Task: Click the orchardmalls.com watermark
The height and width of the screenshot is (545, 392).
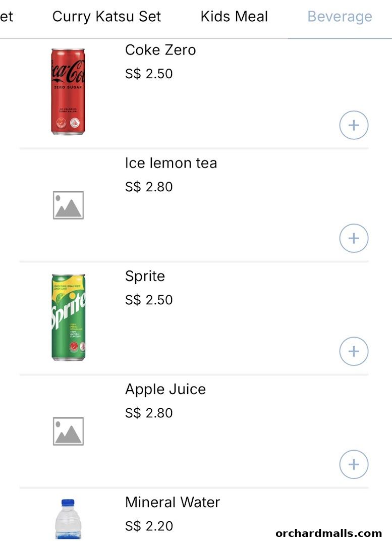Action: point(329,533)
